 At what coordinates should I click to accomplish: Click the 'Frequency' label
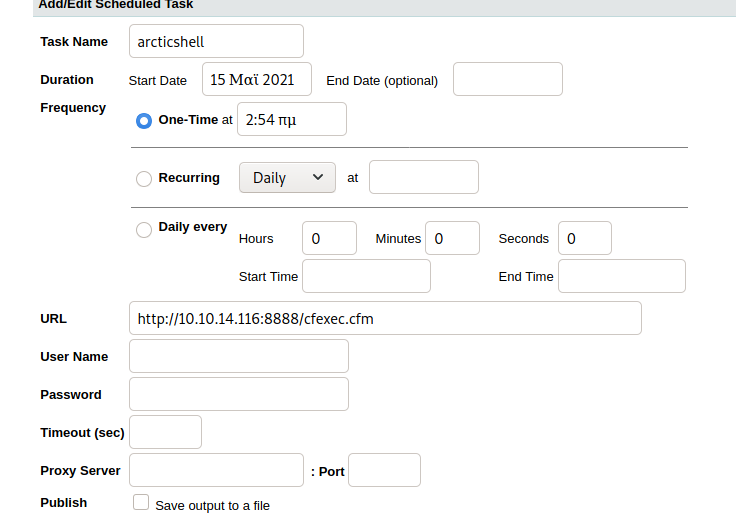(73, 108)
